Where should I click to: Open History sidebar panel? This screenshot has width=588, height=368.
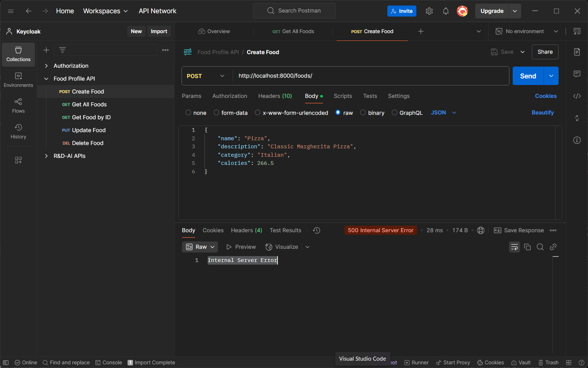(x=18, y=132)
